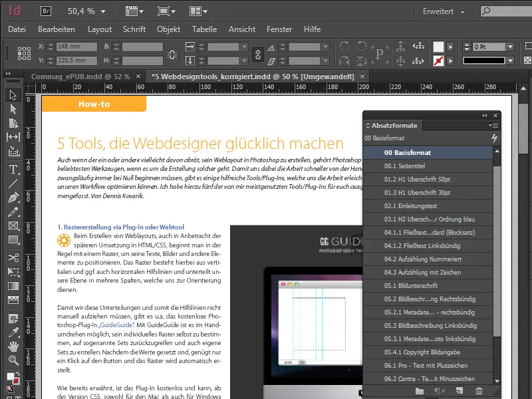This screenshot has width=532, height=399.
Task: Select the Direct Selection tool
Action: point(13,109)
